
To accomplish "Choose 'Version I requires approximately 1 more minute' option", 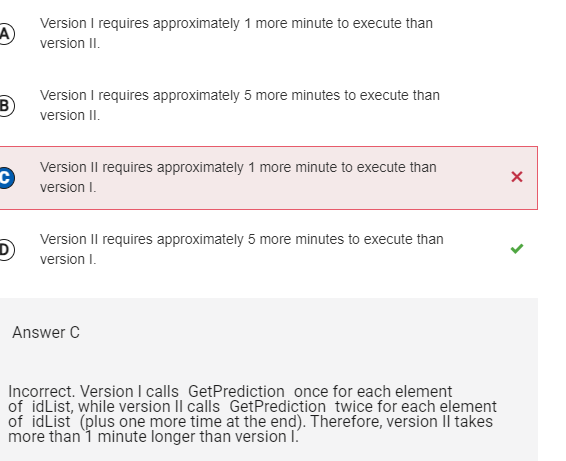I will click(236, 33).
